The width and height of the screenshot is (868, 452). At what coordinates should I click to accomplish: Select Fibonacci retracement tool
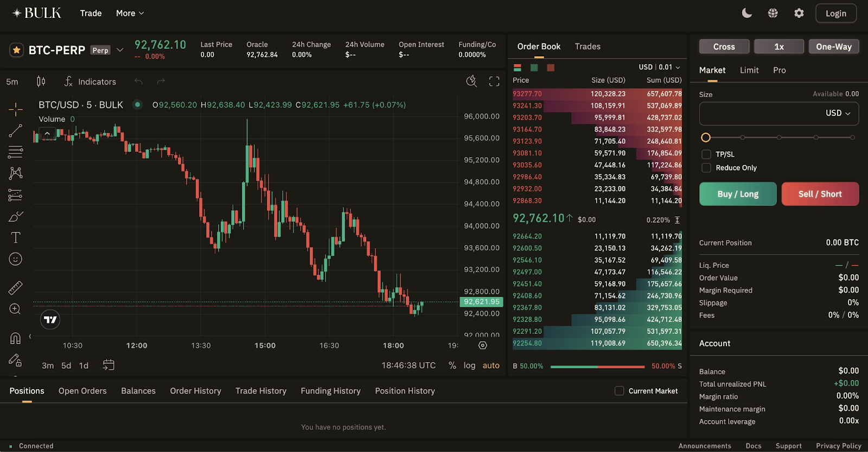tap(15, 152)
